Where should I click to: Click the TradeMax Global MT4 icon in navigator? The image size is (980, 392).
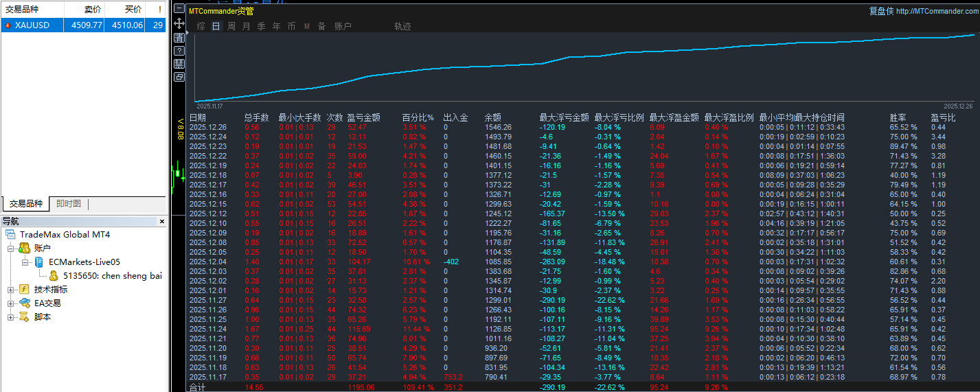10,235
